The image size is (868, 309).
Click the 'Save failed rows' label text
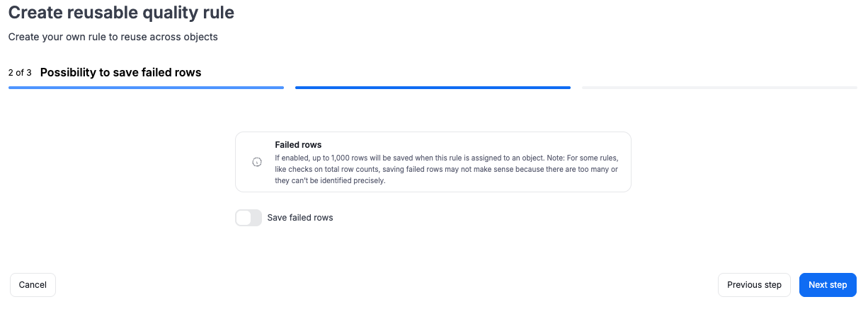point(300,218)
